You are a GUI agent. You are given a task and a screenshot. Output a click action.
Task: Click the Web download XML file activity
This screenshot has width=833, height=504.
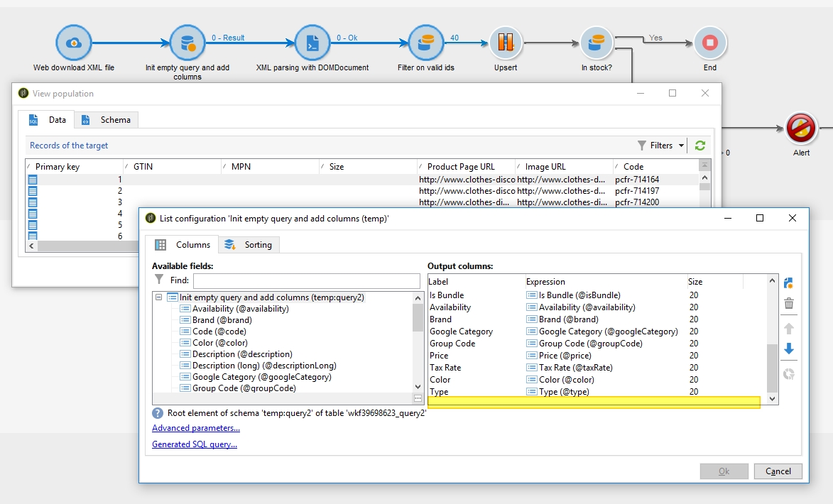click(x=73, y=43)
